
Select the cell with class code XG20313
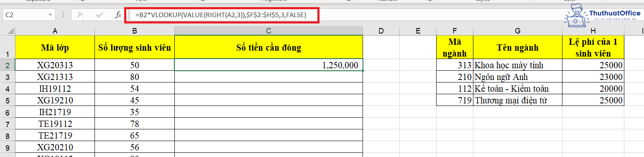(x=55, y=65)
